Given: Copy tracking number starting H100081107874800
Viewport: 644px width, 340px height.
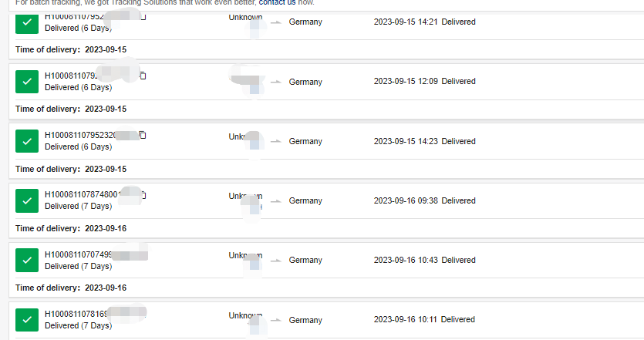Looking at the screenshot, I should pyautogui.click(x=143, y=195).
